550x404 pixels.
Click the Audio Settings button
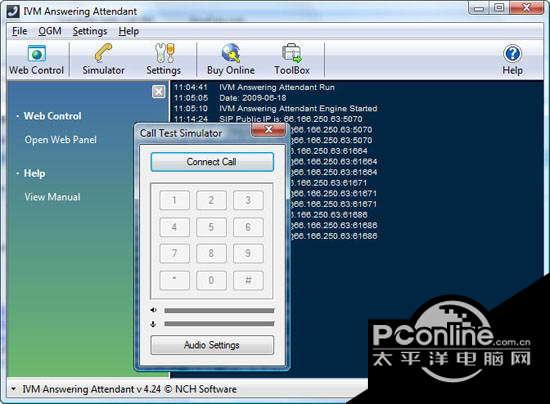coord(212,345)
